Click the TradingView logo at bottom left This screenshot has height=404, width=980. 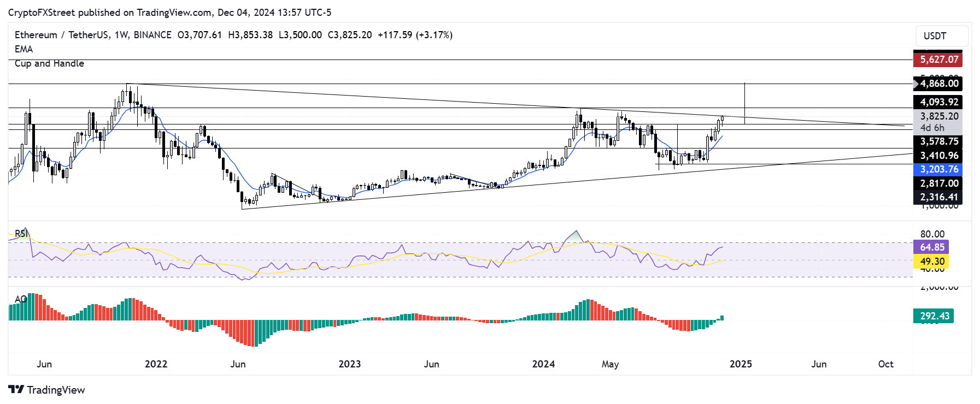point(47,390)
